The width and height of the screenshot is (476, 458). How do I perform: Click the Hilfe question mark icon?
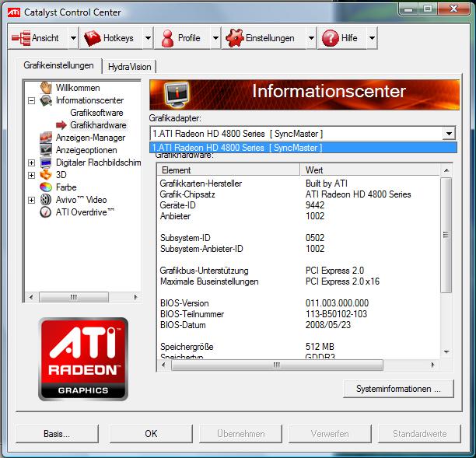click(331, 38)
